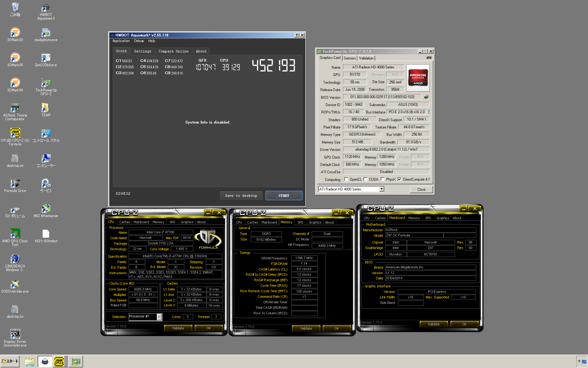Screen dimensions: 588x368
Task: Open Caches tab in left CPU-Z window
Action: coord(124,222)
